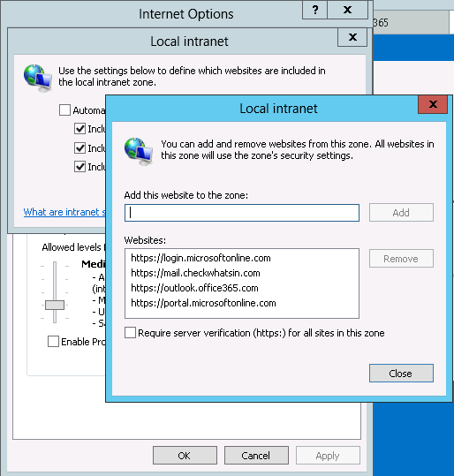Click the Internet Options help question mark
Image resolution: width=454 pixels, height=476 pixels.
click(315, 10)
